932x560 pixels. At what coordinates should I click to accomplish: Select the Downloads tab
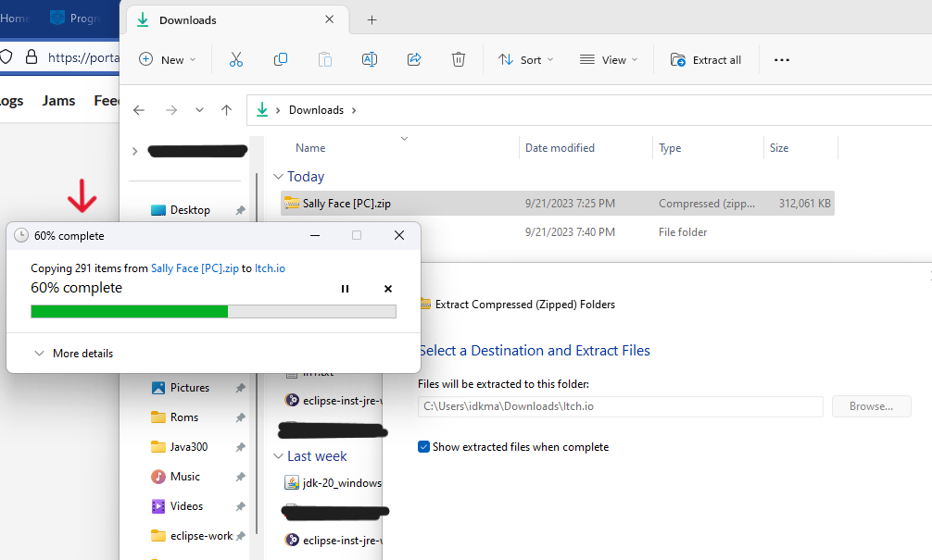click(238, 20)
